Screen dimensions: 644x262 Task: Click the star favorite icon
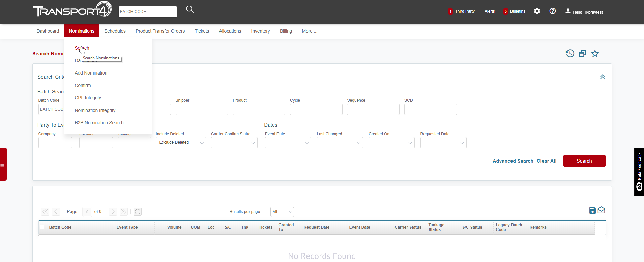pos(595,54)
